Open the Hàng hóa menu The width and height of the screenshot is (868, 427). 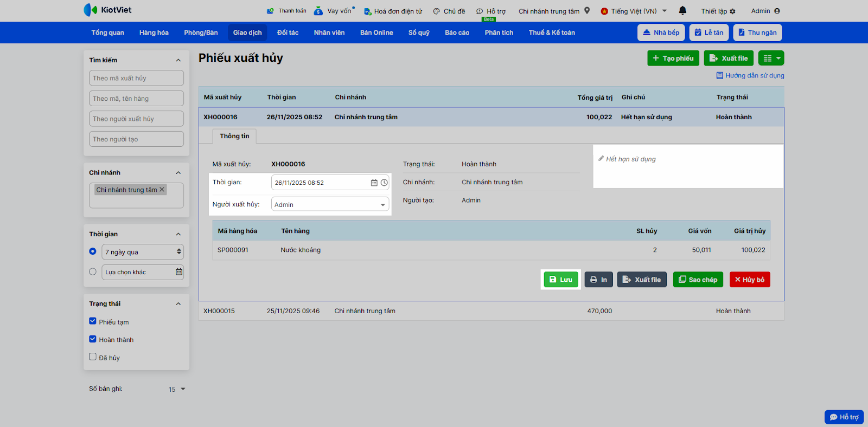coord(154,33)
